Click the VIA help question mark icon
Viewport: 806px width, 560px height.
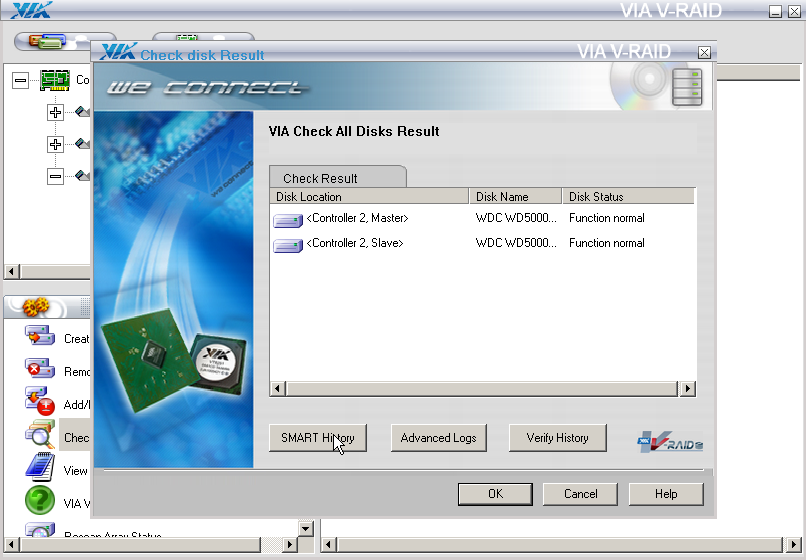(40, 500)
